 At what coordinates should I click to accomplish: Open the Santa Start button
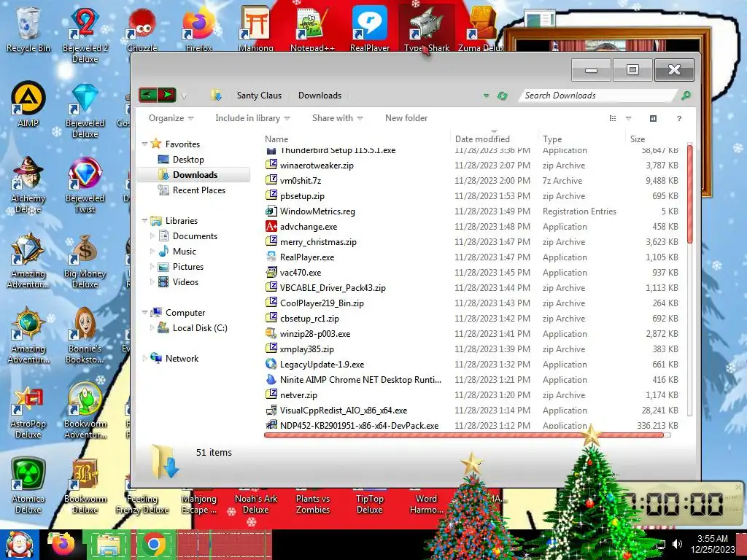click(x=20, y=544)
